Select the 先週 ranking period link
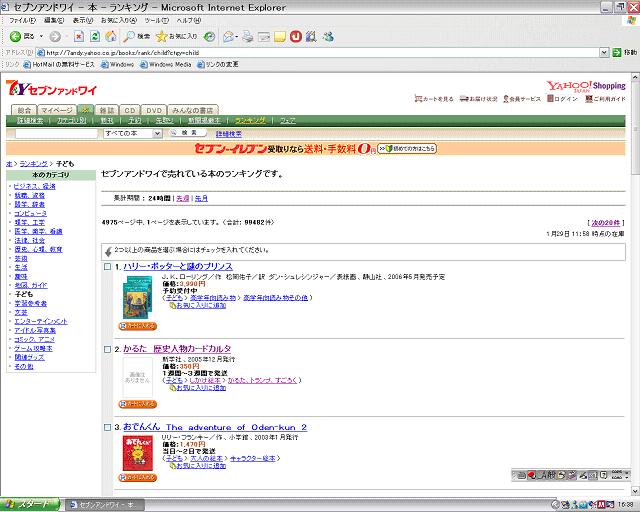This screenshot has width=640, height=512. tap(182, 198)
